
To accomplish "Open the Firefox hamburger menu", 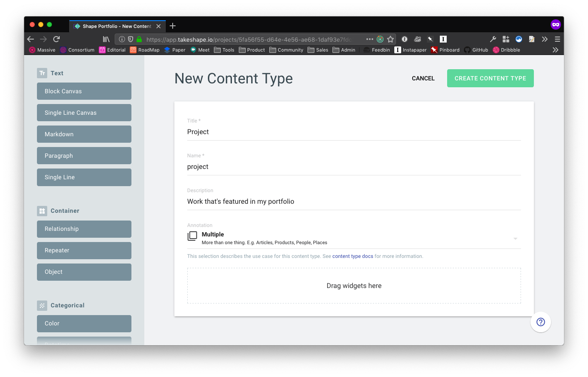I will pyautogui.click(x=558, y=39).
